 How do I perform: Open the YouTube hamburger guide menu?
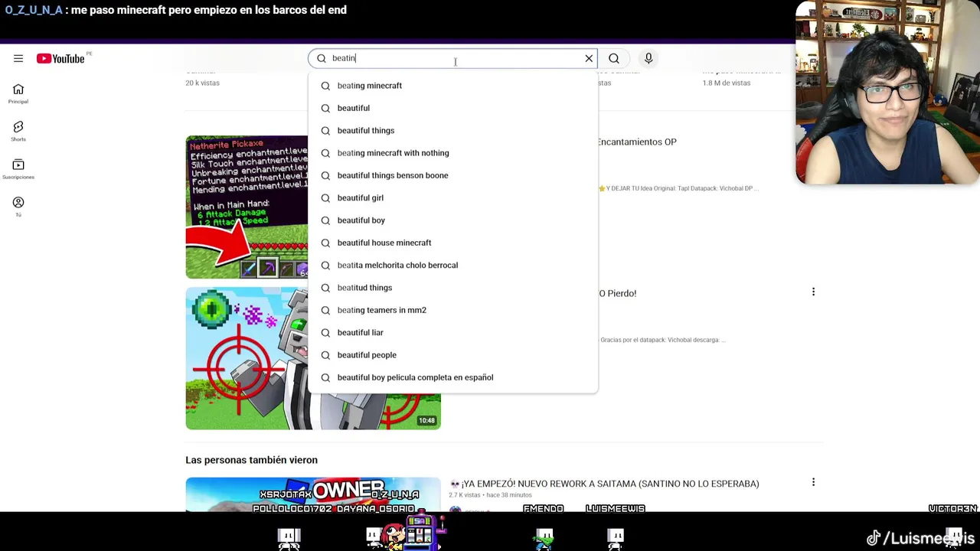click(18, 58)
